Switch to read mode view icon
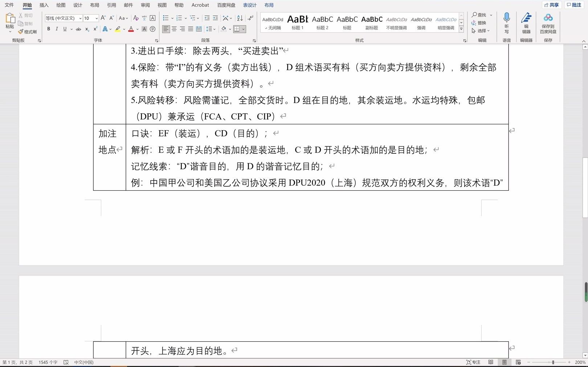588x367 pixels. pyautogui.click(x=491, y=362)
